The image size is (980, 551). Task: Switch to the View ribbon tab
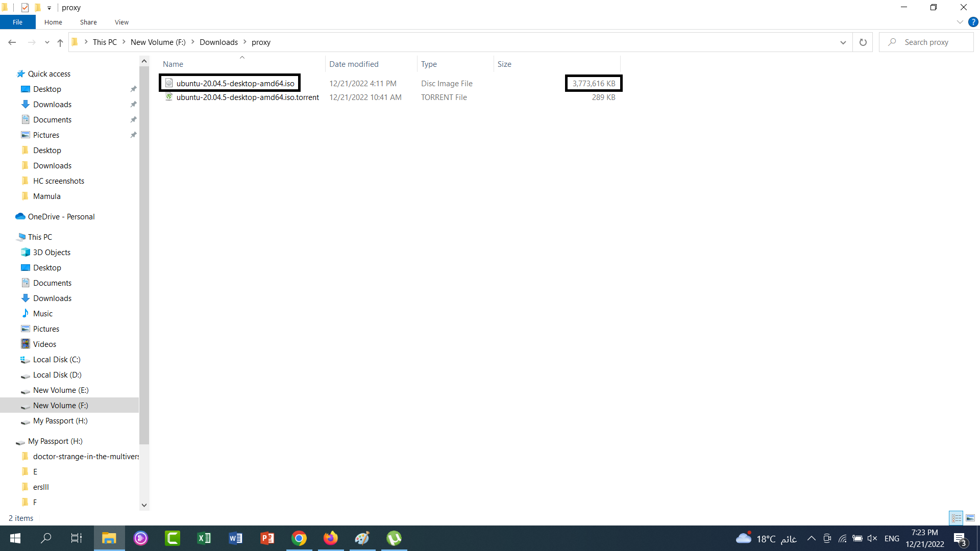[x=121, y=22]
